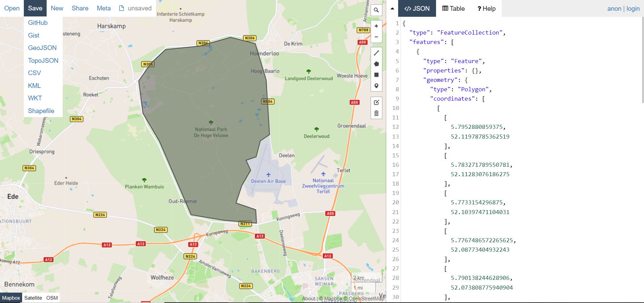Activate the delete layers trash tool

pyautogui.click(x=376, y=113)
